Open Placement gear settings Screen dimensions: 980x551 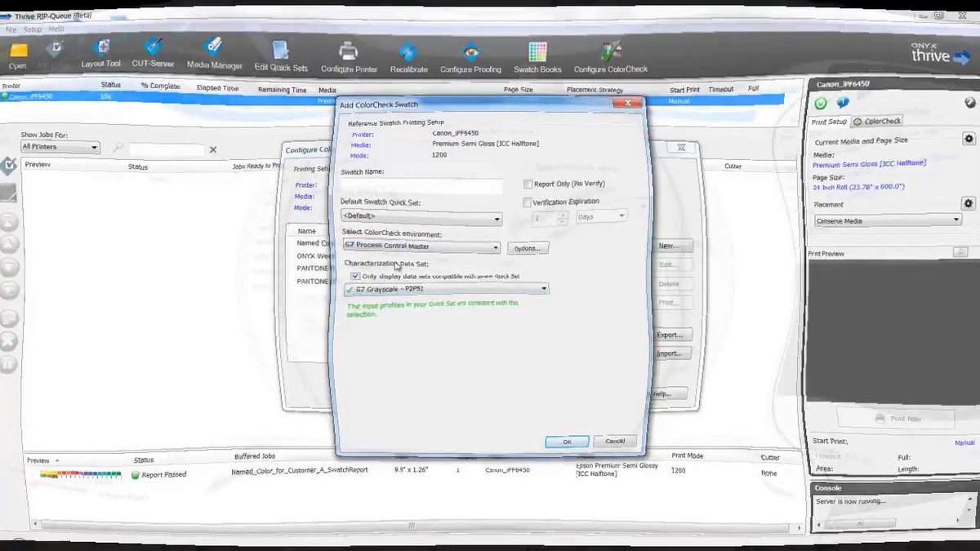click(969, 203)
